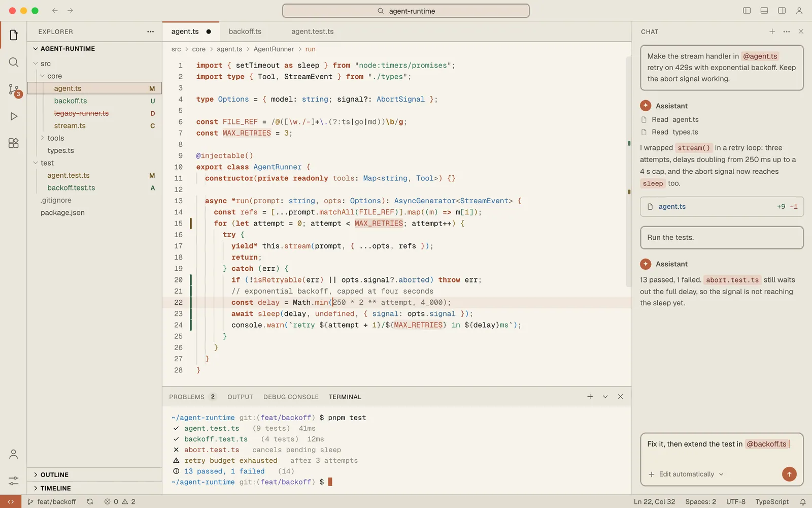Switch to the agent.test.ts editor tab

coord(313,31)
